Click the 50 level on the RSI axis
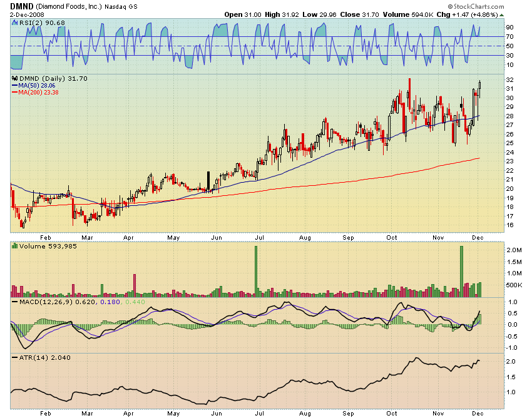This screenshot has height=418, width=532. (509, 46)
